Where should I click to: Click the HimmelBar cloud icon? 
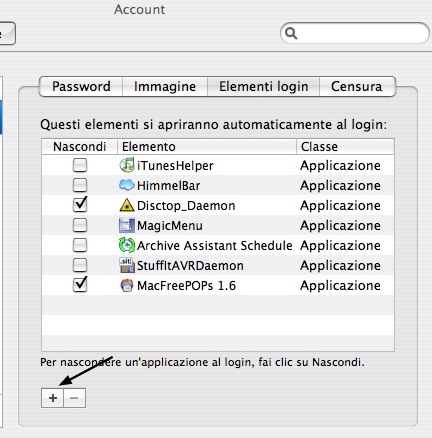coord(127,185)
